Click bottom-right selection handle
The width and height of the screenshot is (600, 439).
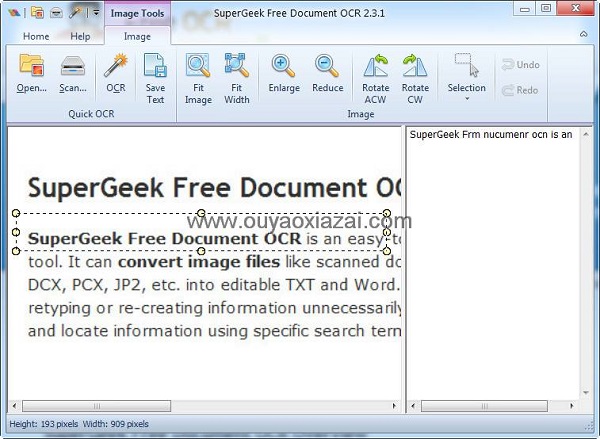[387, 251]
